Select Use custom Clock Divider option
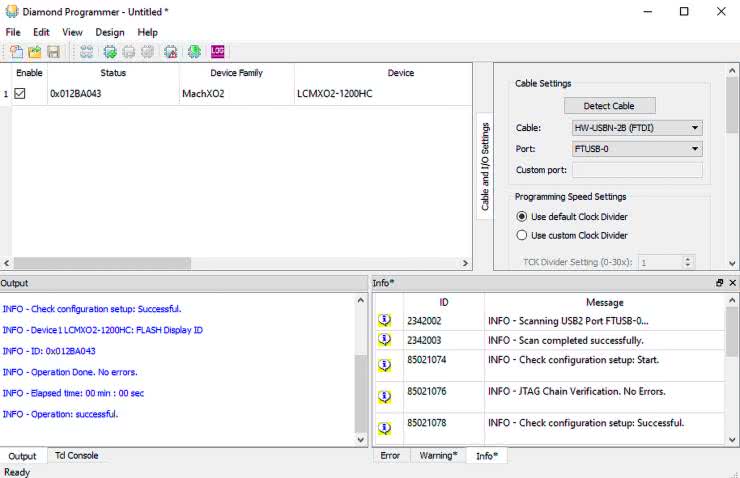The width and height of the screenshot is (740, 478). 521,236
